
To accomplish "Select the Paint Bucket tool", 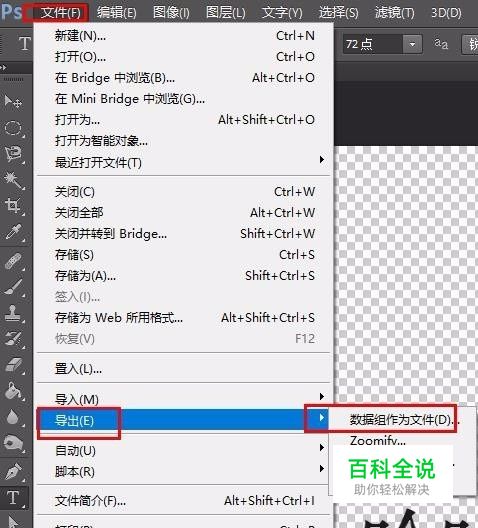I will (13, 391).
